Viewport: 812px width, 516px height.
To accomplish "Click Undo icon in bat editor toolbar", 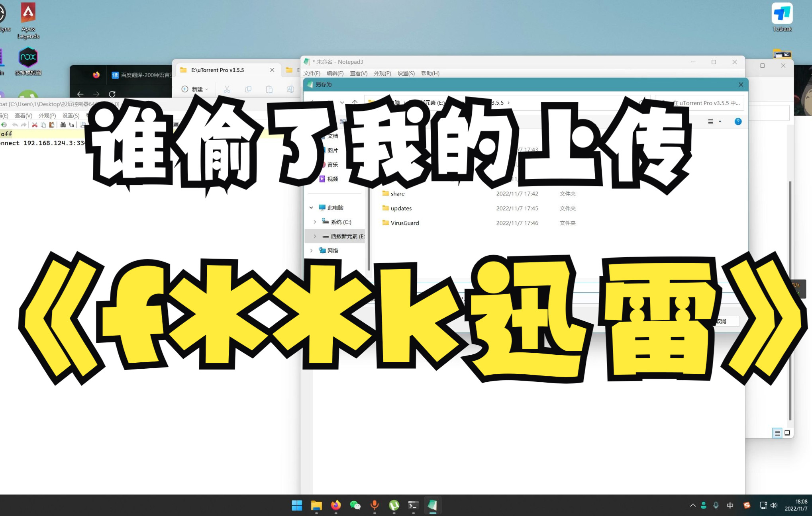I will 15,125.
